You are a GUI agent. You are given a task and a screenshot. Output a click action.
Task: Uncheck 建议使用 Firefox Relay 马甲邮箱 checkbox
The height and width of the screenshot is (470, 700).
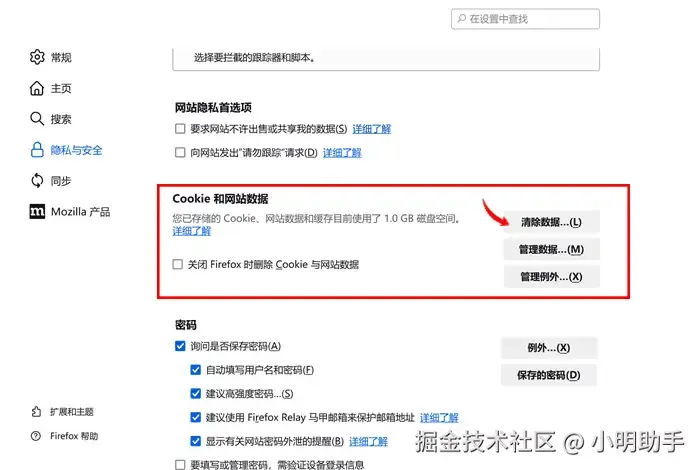click(196, 417)
